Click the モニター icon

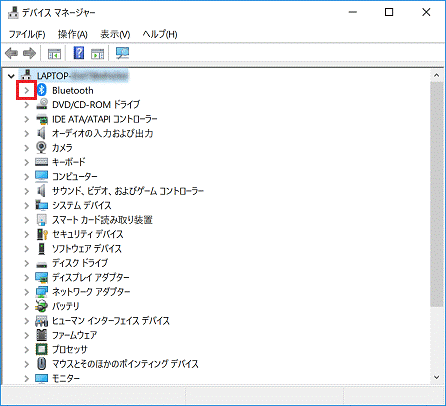pyautogui.click(x=42, y=378)
